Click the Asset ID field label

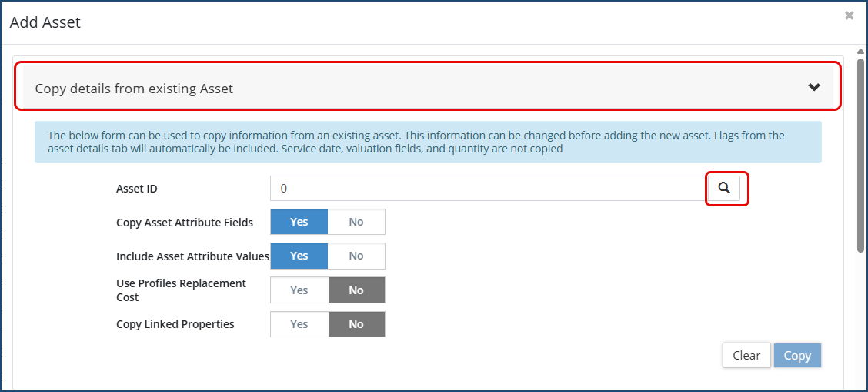(x=136, y=188)
